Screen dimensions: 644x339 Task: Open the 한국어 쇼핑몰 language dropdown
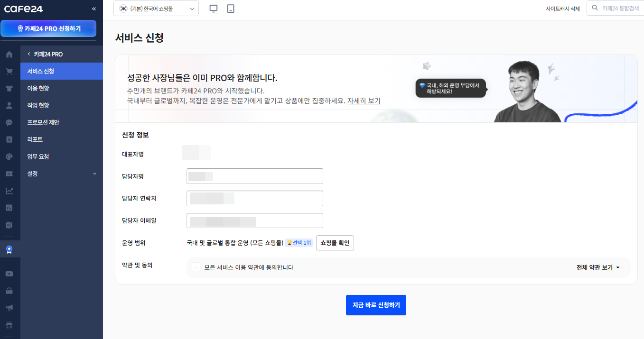(156, 9)
